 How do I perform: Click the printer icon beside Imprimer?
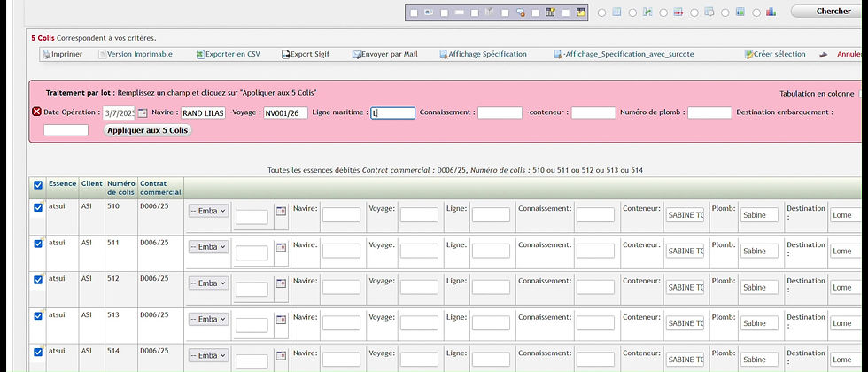coord(46,54)
